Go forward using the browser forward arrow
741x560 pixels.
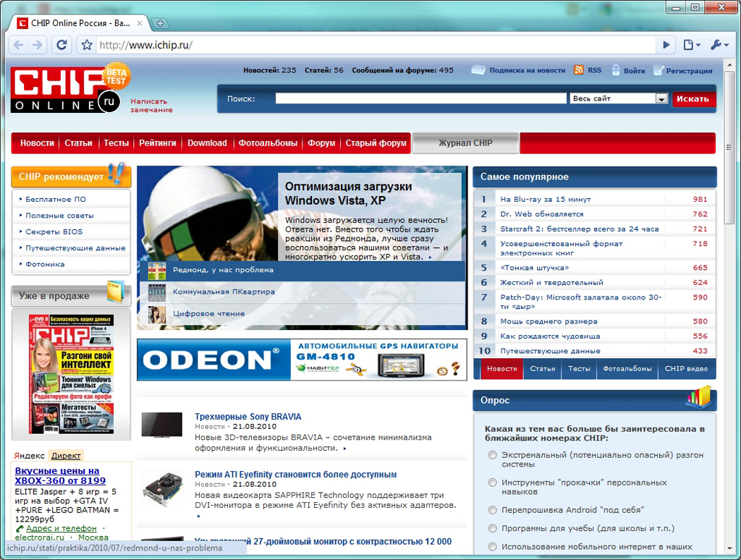(x=38, y=45)
